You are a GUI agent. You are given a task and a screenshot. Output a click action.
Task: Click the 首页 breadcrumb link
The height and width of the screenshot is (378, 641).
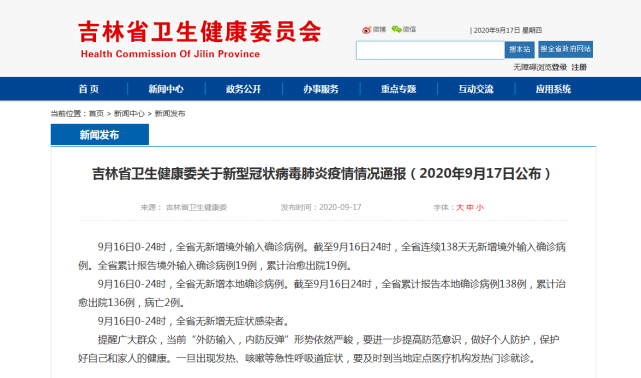click(96, 114)
